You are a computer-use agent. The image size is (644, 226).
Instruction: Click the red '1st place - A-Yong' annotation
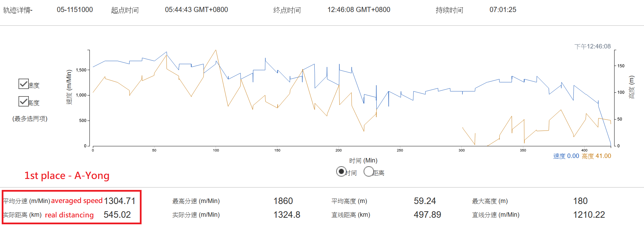click(67, 176)
